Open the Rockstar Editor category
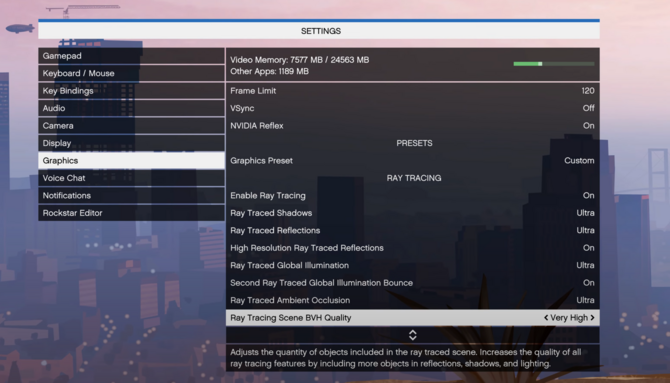The width and height of the screenshot is (670, 383). pos(131,213)
